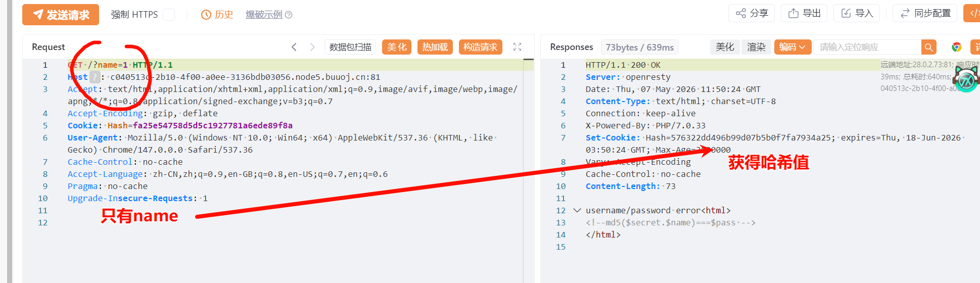The width and height of the screenshot is (980, 283).
Task: Click the response search input field
Action: click(x=867, y=47)
